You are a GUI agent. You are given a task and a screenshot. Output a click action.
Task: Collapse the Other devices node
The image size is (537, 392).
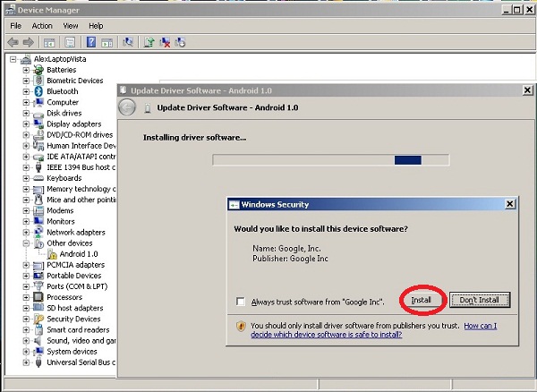click(26, 243)
